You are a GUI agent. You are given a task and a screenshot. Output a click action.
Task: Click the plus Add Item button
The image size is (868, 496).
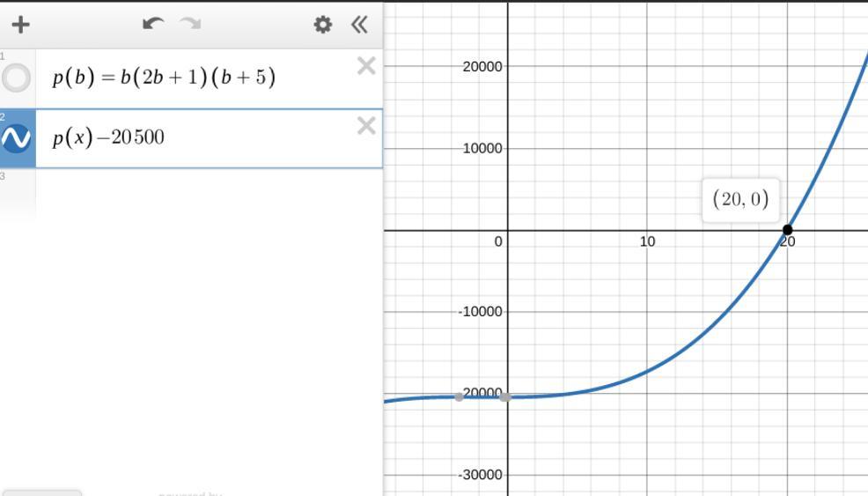coord(20,25)
